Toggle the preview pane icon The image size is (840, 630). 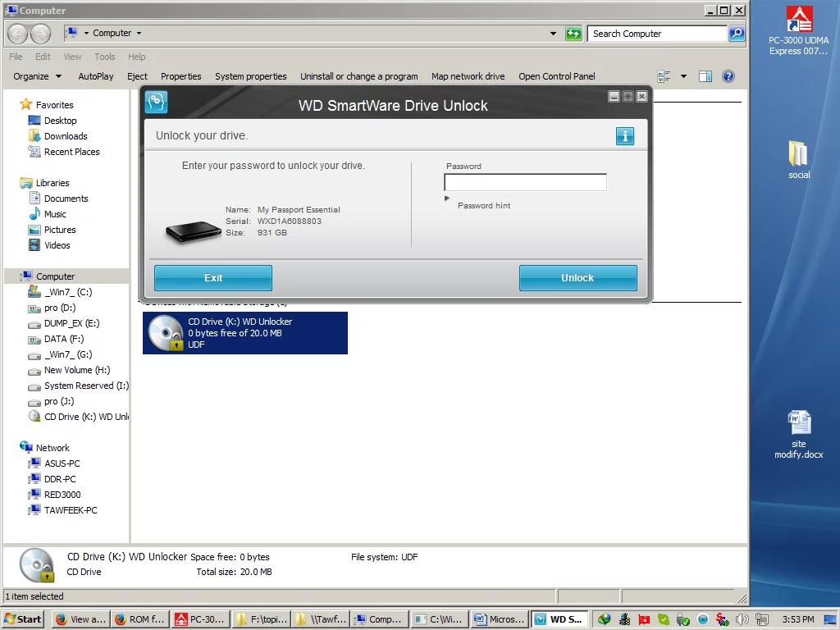pos(705,76)
